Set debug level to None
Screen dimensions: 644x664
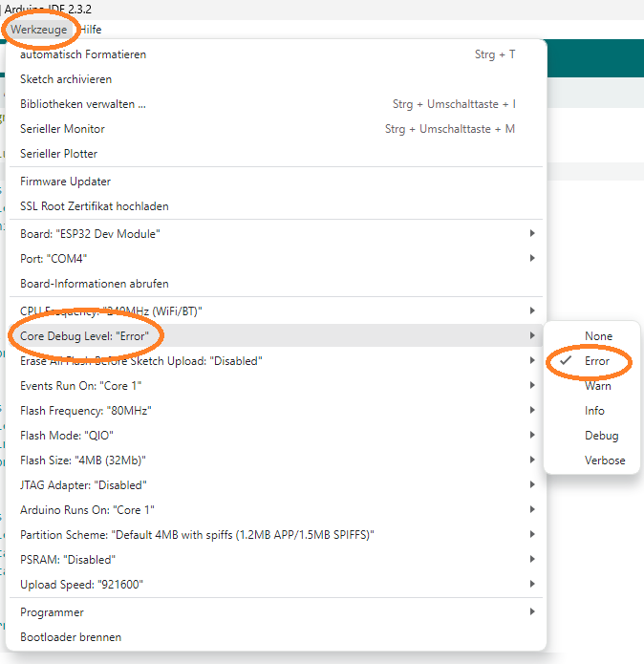coord(591,336)
